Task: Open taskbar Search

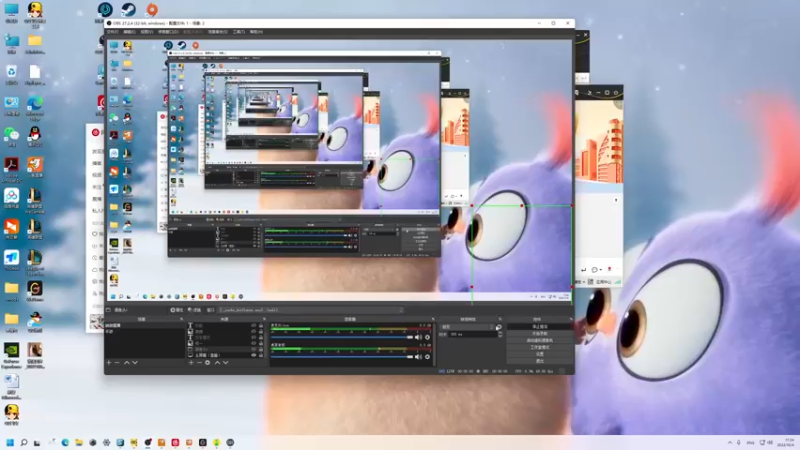Action: pos(23,442)
